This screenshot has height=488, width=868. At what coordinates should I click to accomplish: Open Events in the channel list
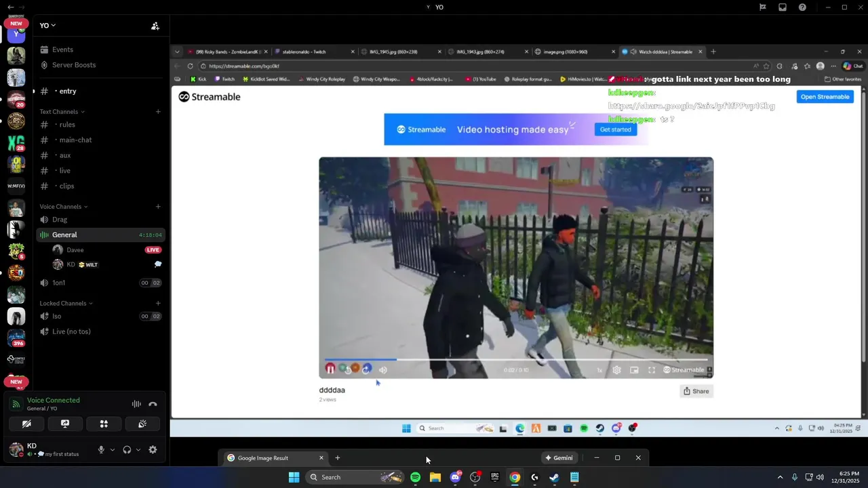pos(100,49)
